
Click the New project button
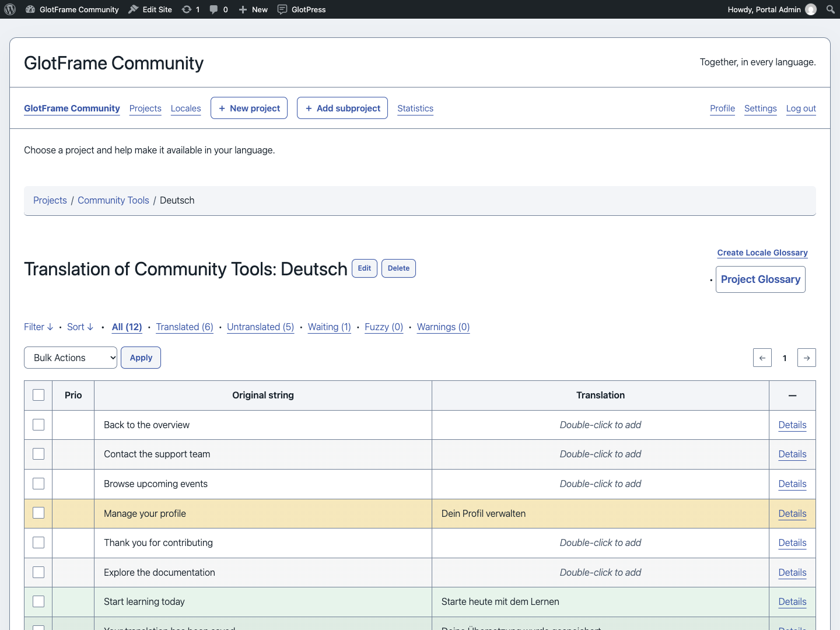point(249,108)
